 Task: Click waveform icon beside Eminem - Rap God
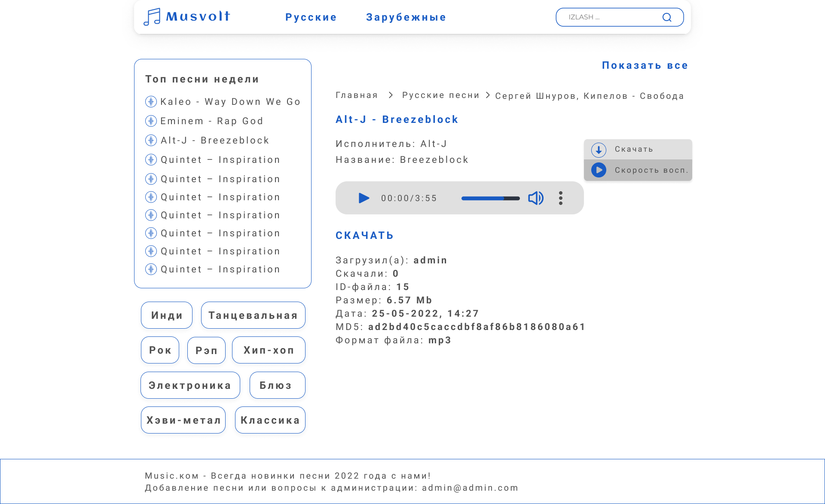tap(151, 121)
